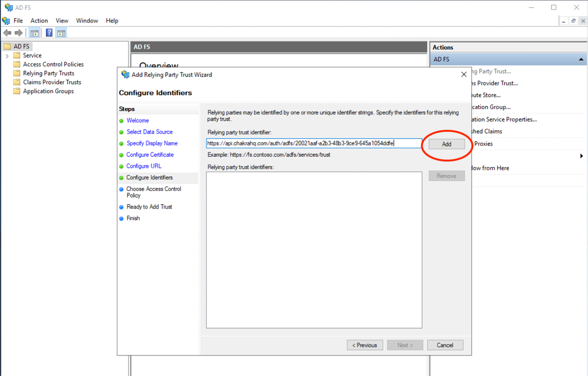Click the forward navigation arrow icon
Screen dimensions: 588x376
click(18, 33)
